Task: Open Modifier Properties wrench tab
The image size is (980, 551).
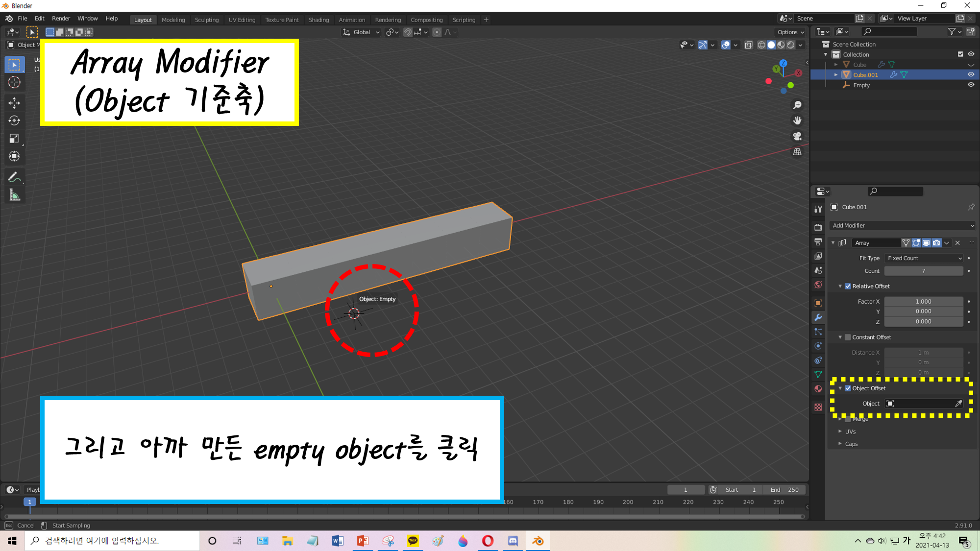Action: (818, 317)
